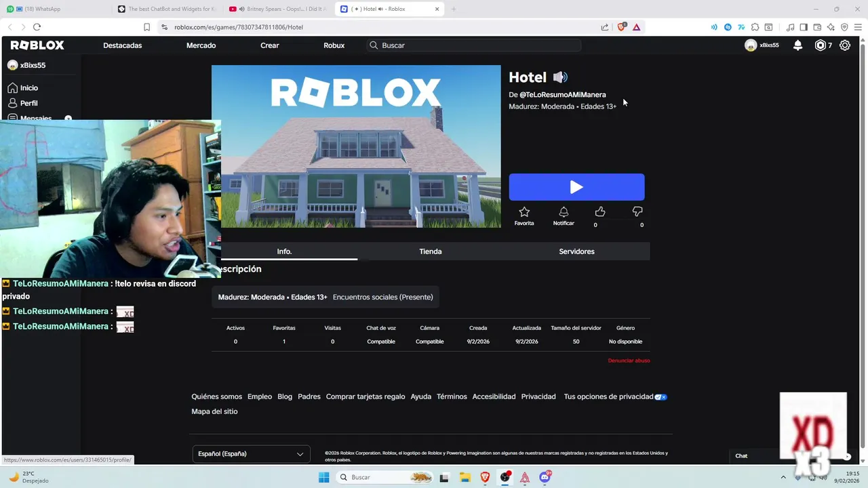The image size is (868, 488).
Task: Click the Hotel game thumbnail image
Action: tap(356, 146)
